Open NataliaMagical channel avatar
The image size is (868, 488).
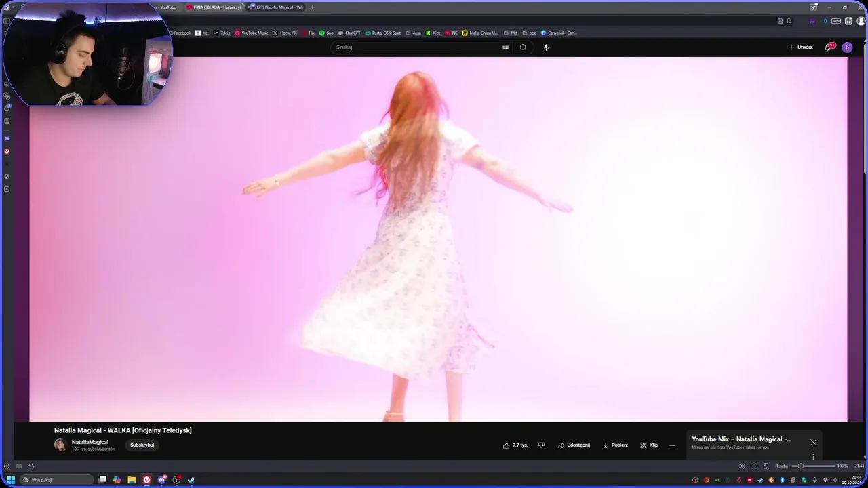pos(60,445)
